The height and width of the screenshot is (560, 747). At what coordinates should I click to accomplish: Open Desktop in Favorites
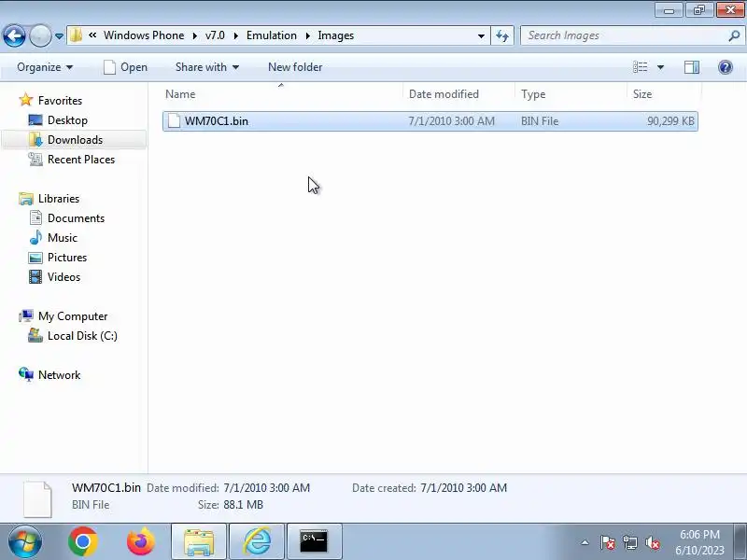coord(58,120)
